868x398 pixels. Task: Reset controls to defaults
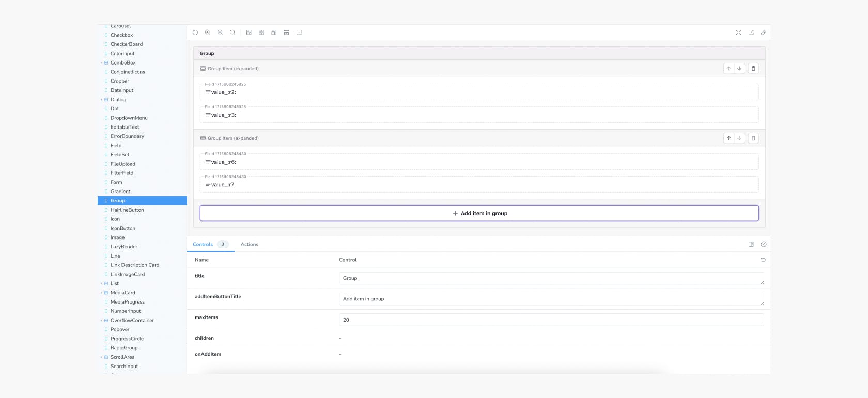(x=763, y=260)
